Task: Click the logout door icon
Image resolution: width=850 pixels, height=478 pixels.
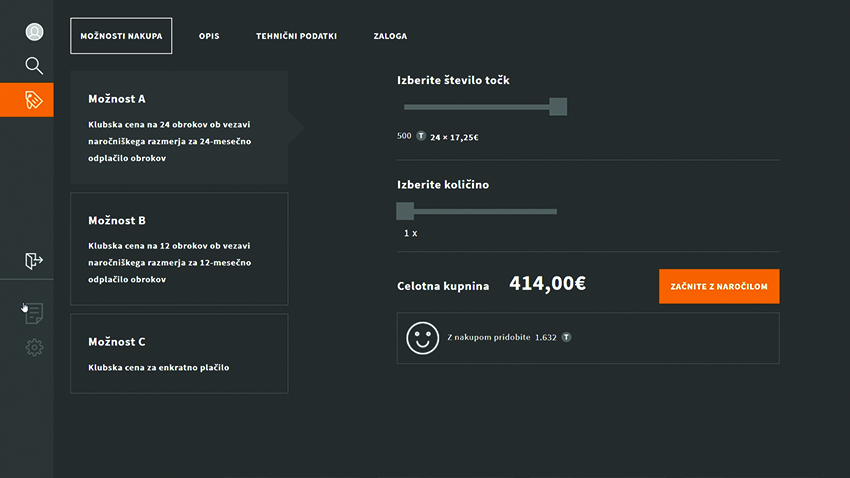Action: point(34,261)
